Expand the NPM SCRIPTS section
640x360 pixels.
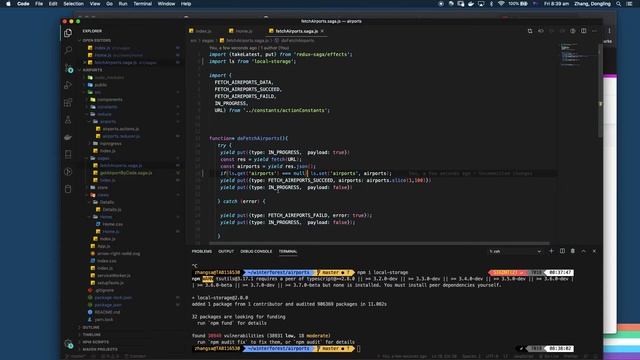[96, 342]
